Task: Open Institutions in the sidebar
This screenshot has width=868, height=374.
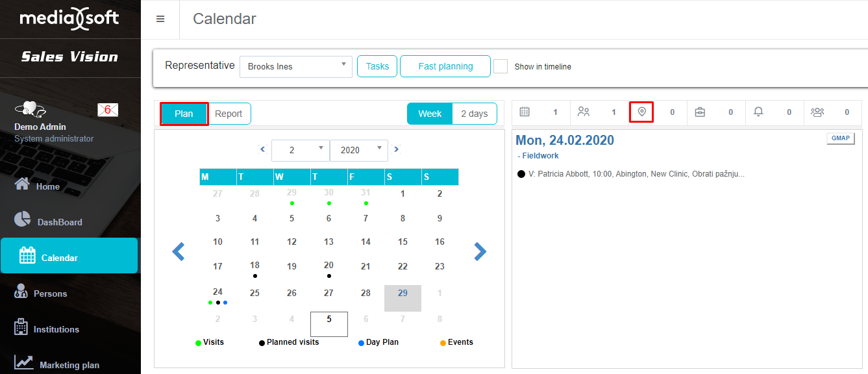Action: point(56,329)
